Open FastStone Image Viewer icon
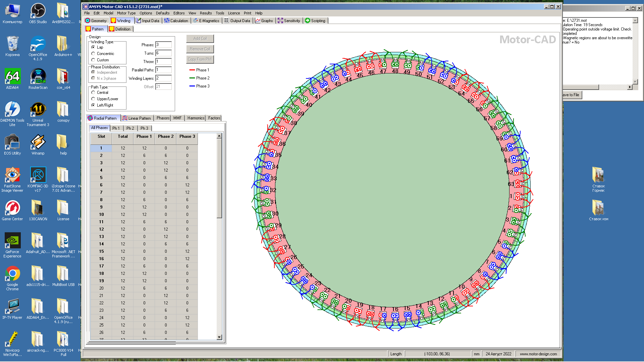 pos(12,180)
